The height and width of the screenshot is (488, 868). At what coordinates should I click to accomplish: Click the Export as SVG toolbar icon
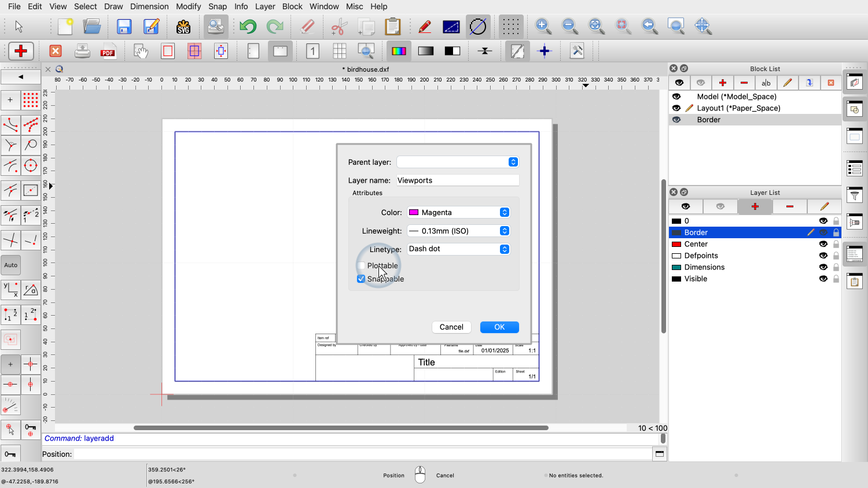tap(183, 27)
